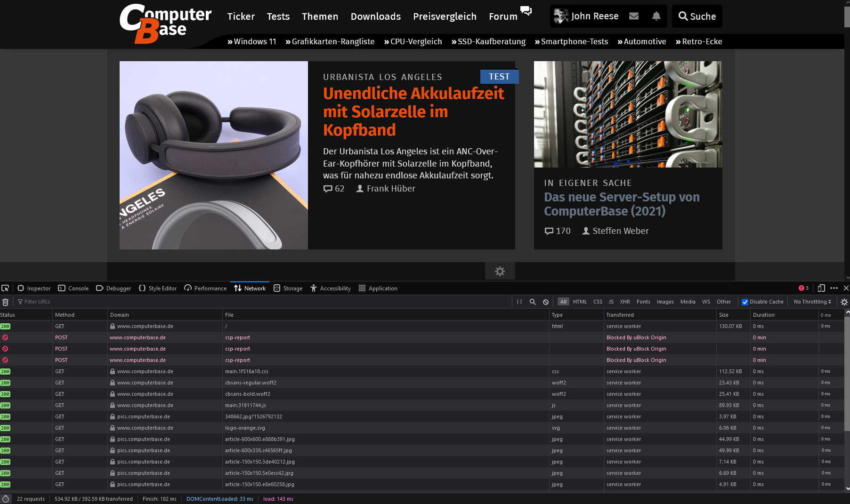Sort by the Duration column header

pos(784,315)
